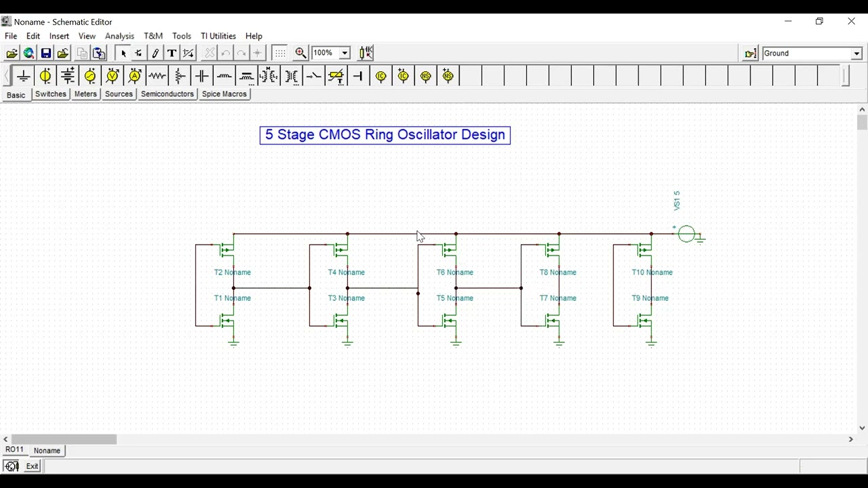868x488 pixels.
Task: Open the Tools menu
Action: click(x=182, y=36)
